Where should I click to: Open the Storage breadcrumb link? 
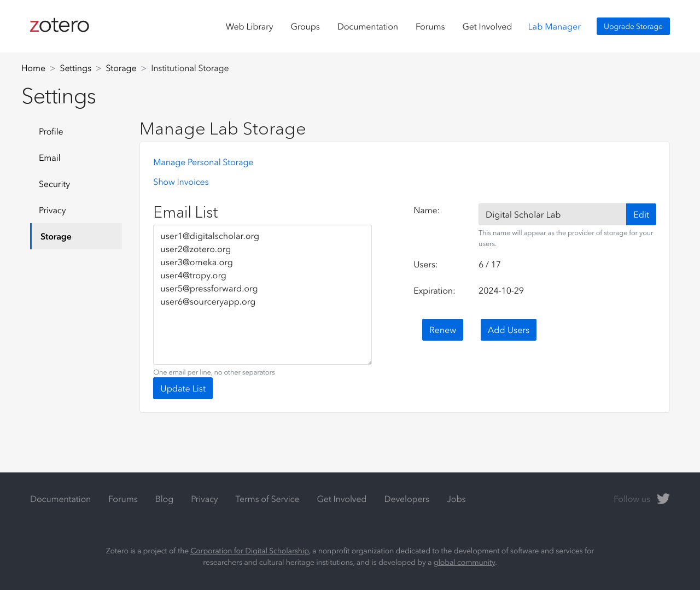pyautogui.click(x=121, y=68)
